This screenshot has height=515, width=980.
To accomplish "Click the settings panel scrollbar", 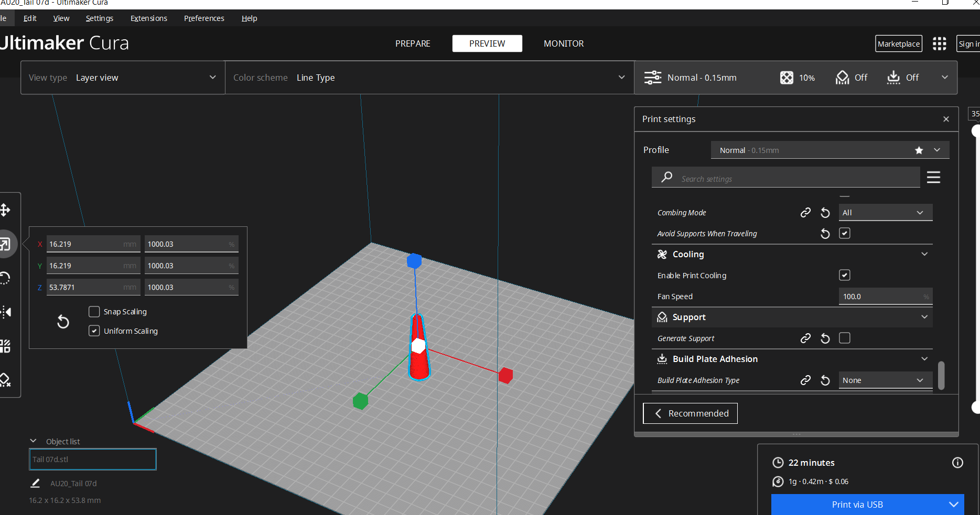I will (x=941, y=375).
